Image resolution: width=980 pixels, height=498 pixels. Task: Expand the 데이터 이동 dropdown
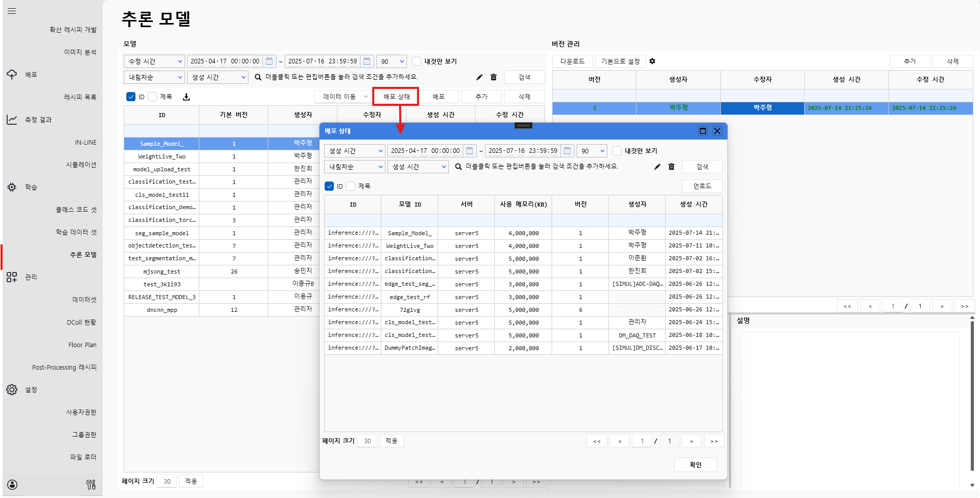[x=345, y=97]
